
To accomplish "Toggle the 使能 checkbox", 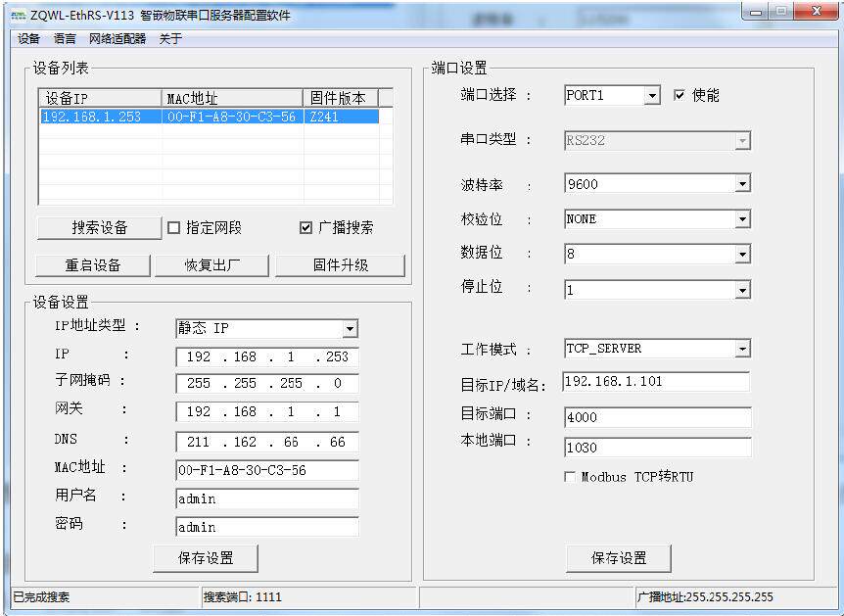I will coord(680,95).
